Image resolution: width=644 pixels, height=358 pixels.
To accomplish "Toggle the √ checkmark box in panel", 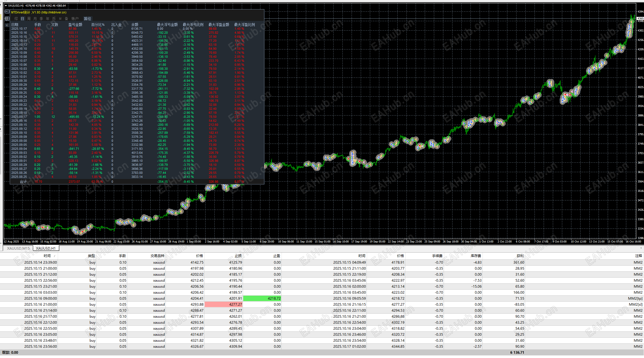I will (7, 25).
